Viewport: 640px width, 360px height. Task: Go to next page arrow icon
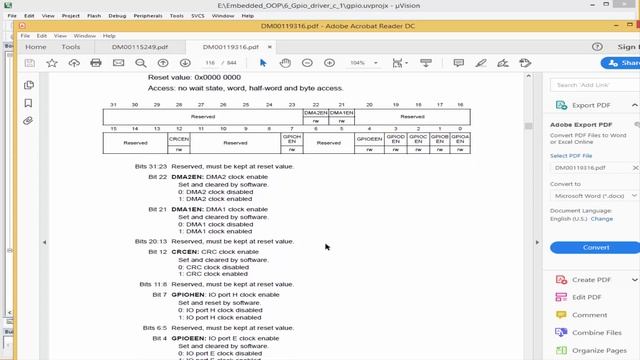point(185,63)
